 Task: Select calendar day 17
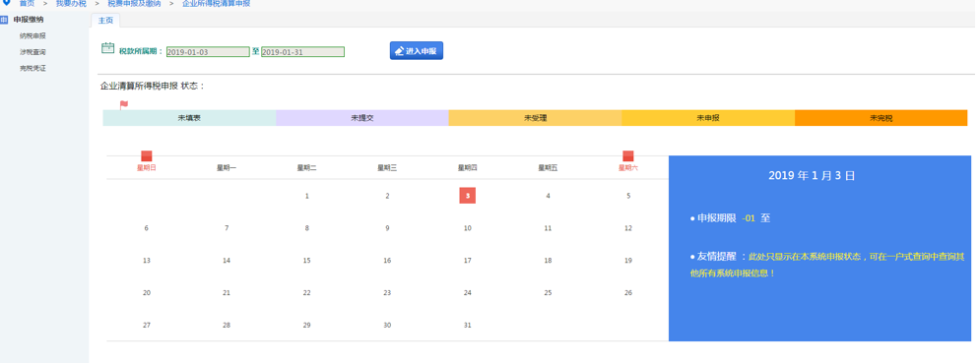[468, 261]
